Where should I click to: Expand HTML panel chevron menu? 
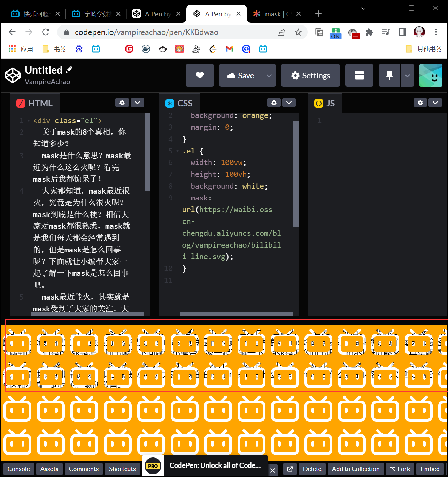[137, 103]
